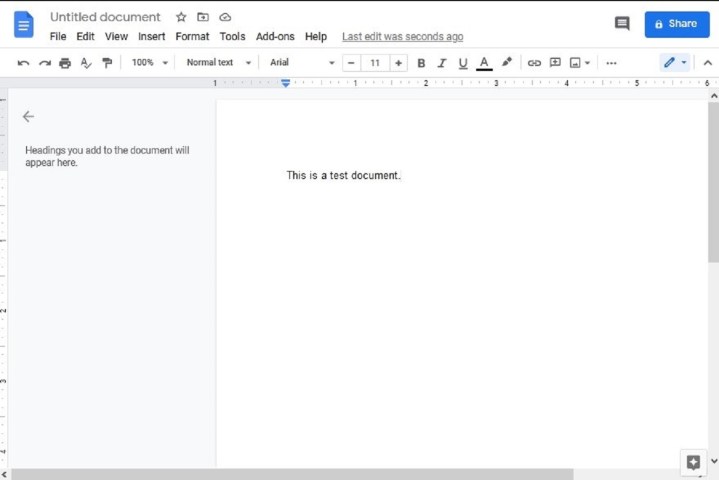Toggle bold formatting

coord(421,63)
